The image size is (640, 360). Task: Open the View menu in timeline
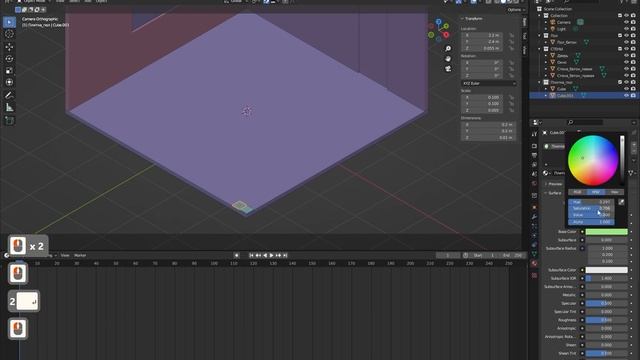[x=64, y=256]
